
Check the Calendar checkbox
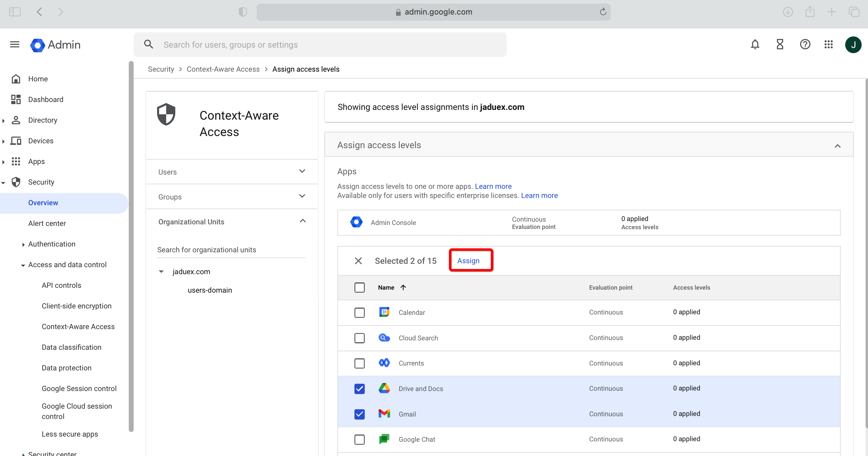point(359,312)
